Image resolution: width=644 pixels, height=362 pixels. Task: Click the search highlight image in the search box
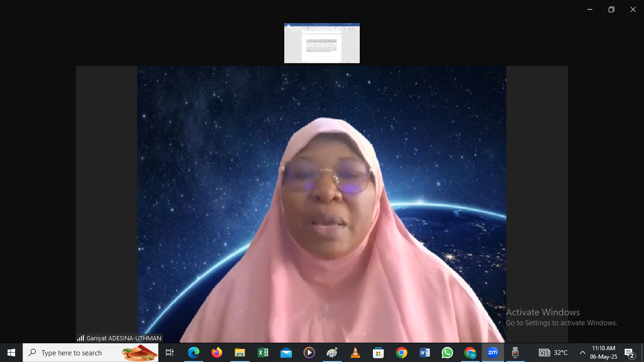click(139, 353)
